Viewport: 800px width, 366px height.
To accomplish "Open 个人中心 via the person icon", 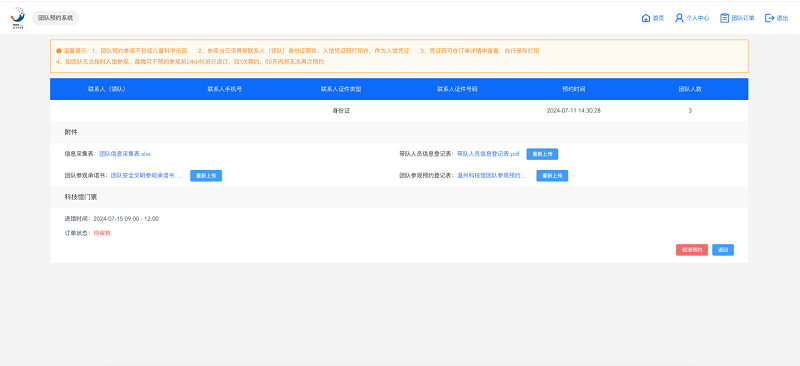I will [x=679, y=18].
